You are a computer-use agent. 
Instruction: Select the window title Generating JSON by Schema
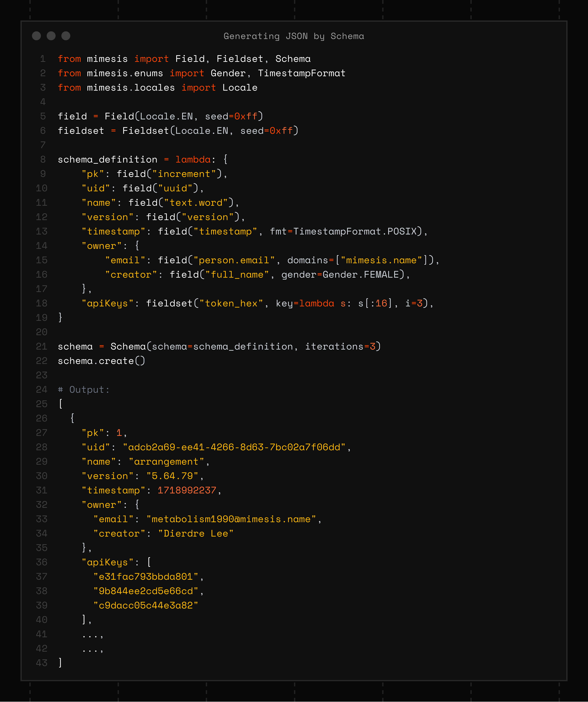pyautogui.click(x=294, y=36)
